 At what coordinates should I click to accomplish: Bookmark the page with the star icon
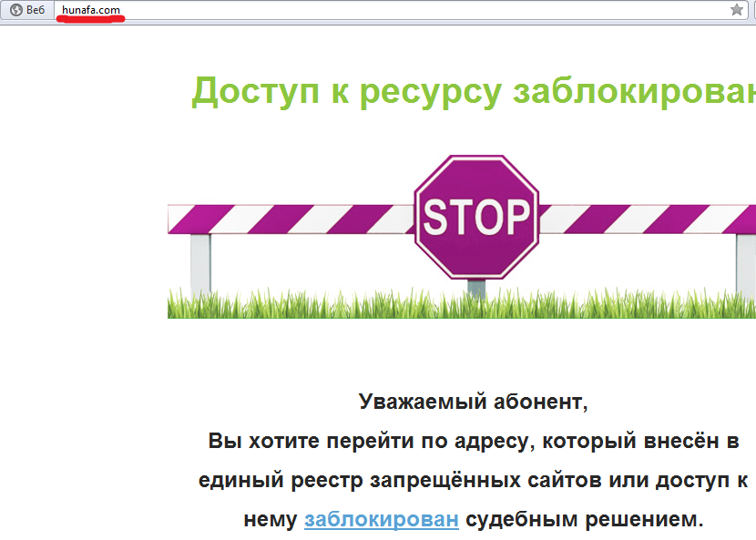(x=736, y=10)
